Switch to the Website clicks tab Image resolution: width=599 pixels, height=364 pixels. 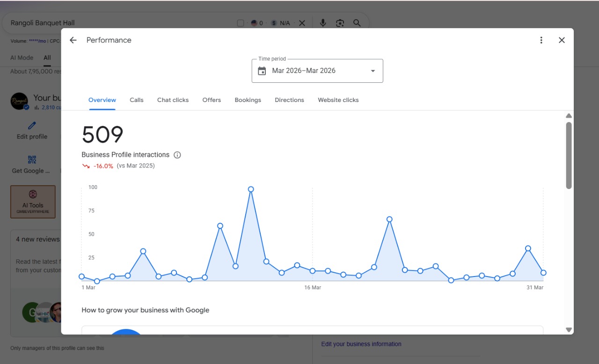point(338,100)
